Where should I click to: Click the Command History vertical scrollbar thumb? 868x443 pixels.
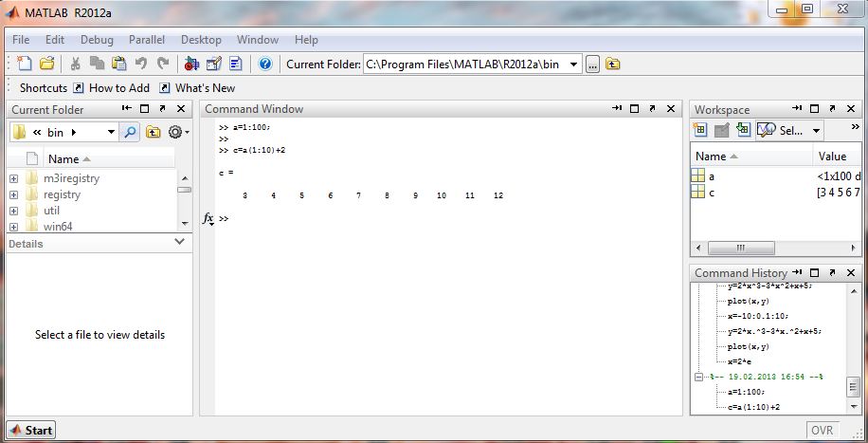pos(854,386)
